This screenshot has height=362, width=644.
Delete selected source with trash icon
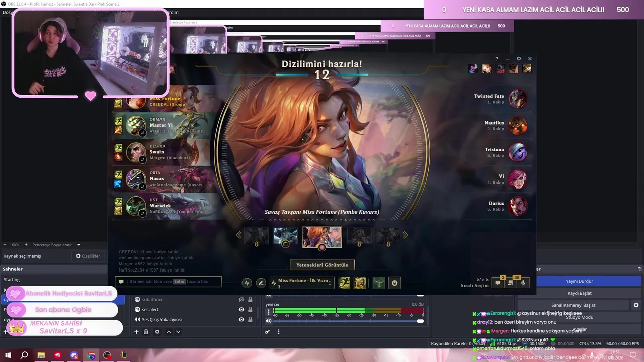(146, 332)
